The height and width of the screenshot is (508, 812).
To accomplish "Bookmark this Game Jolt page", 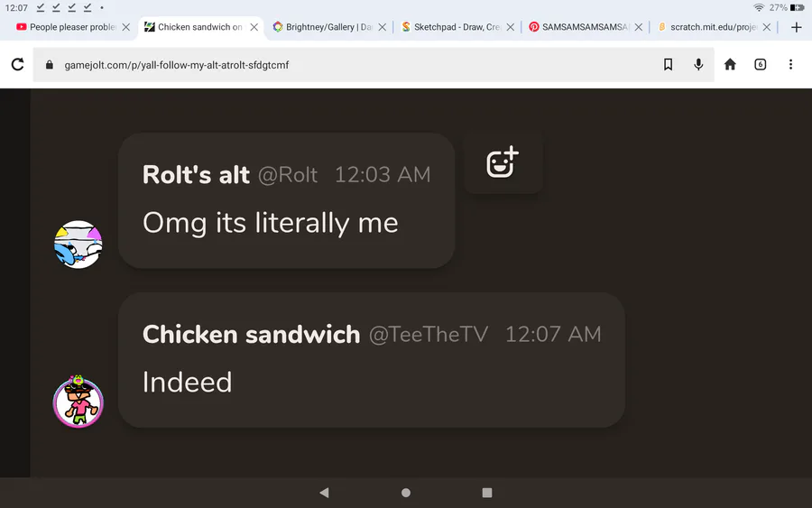I will coord(668,64).
